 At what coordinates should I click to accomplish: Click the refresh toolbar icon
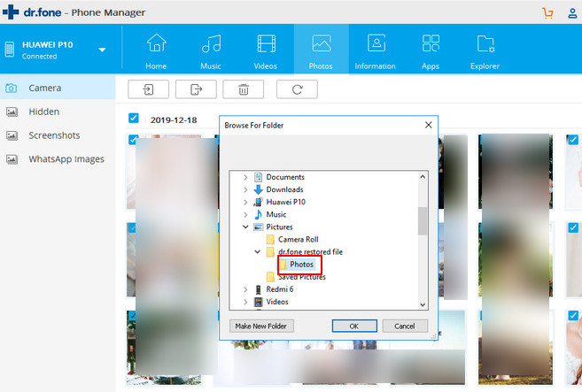pyautogui.click(x=297, y=89)
